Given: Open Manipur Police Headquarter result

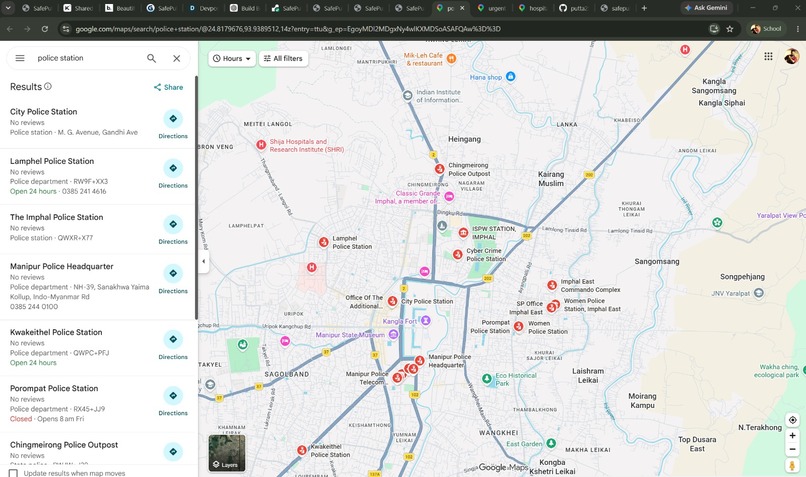Looking at the screenshot, I should pos(62,266).
